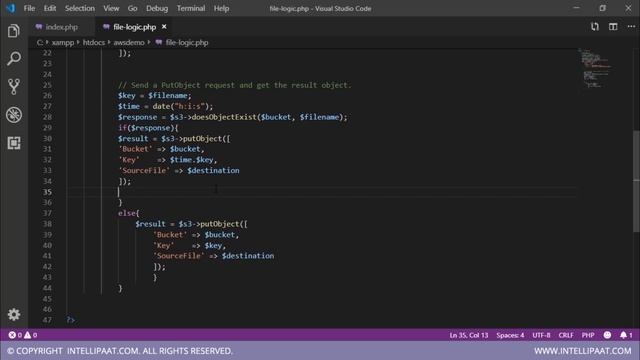Click 'SourceFile' => $destination on line 33
Viewport: 640px width, 360px height.
click(x=179, y=171)
